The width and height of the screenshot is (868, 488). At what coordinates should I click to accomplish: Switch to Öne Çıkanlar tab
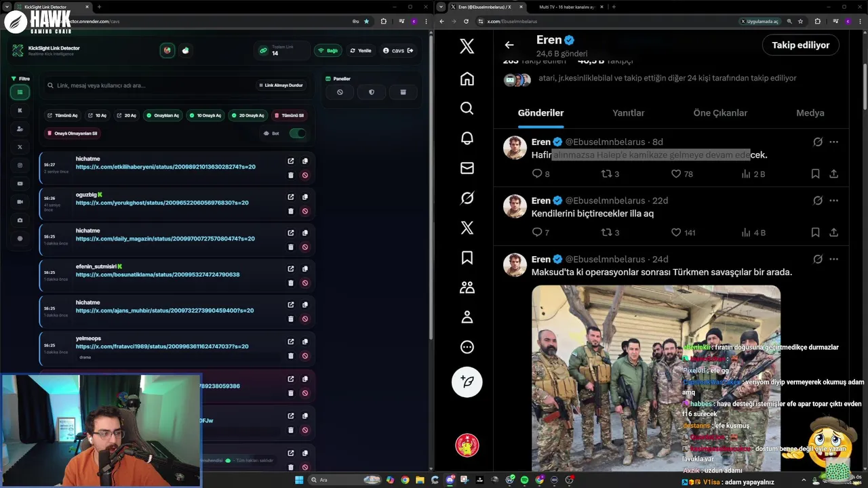[720, 113]
